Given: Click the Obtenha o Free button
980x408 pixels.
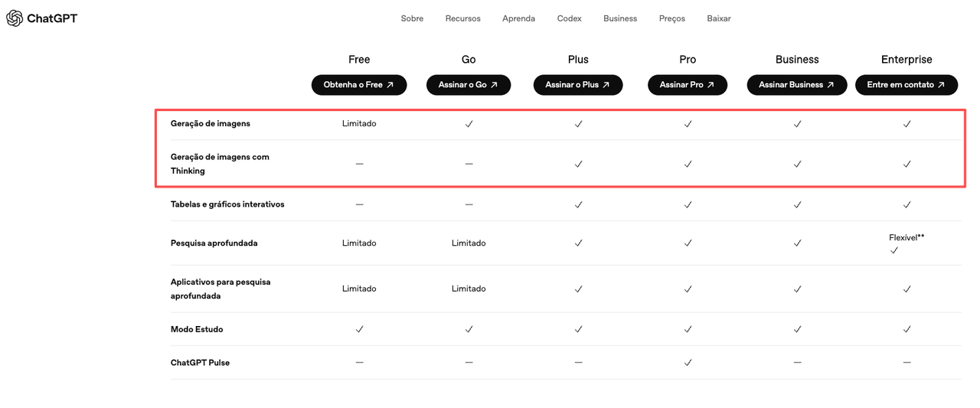Looking at the screenshot, I should click(x=359, y=85).
